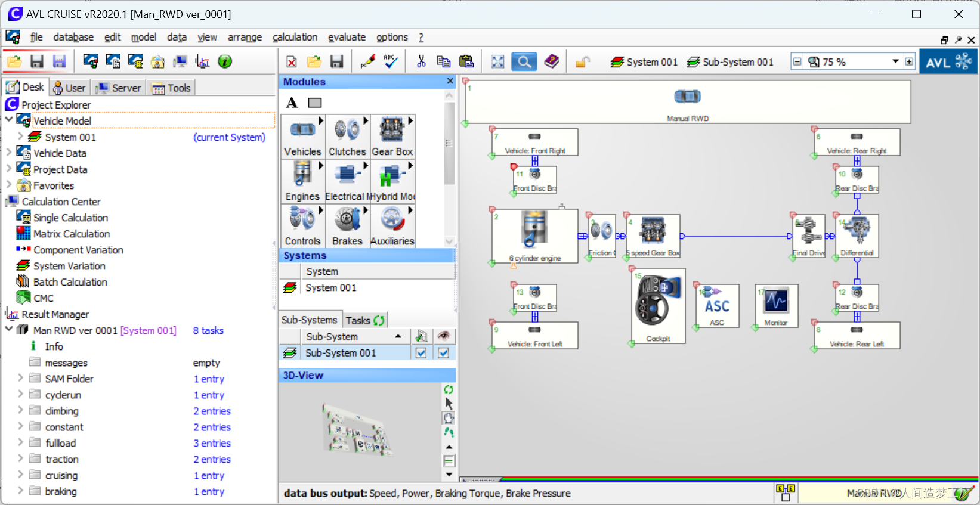Open the chart results toolbar icon
The image size is (980, 505).
(x=202, y=61)
